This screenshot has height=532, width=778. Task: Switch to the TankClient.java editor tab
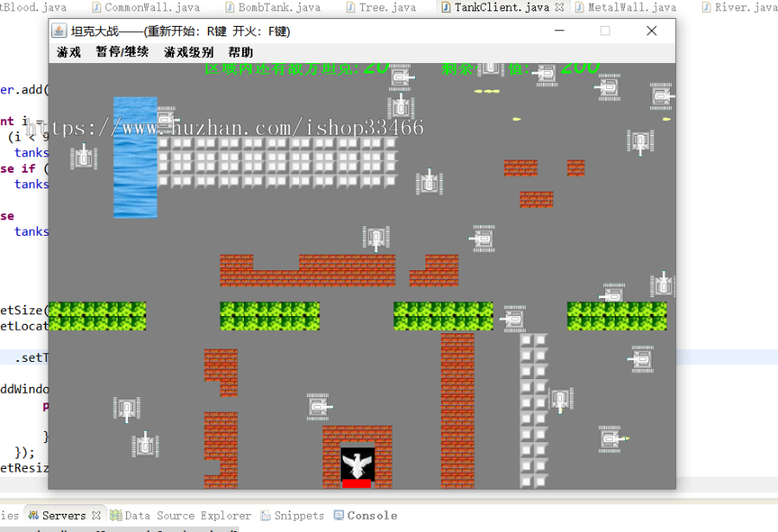coord(501,8)
